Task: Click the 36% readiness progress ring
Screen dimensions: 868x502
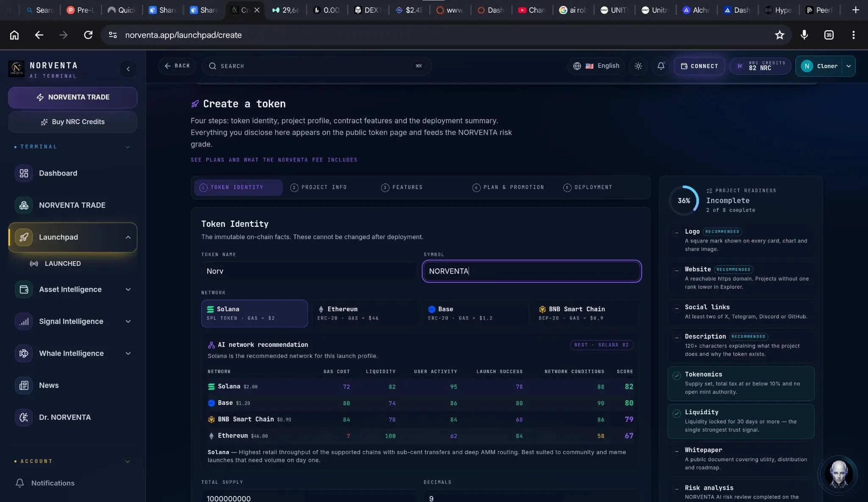Action: pos(684,201)
